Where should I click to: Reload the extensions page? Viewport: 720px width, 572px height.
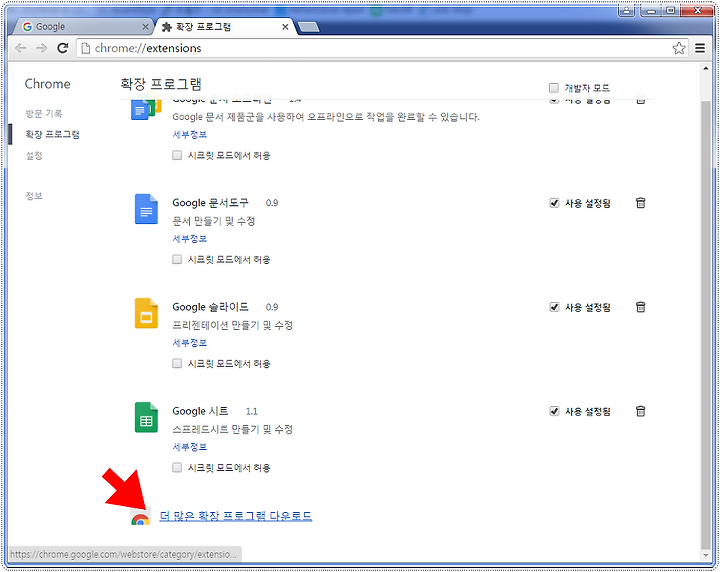click(62, 48)
